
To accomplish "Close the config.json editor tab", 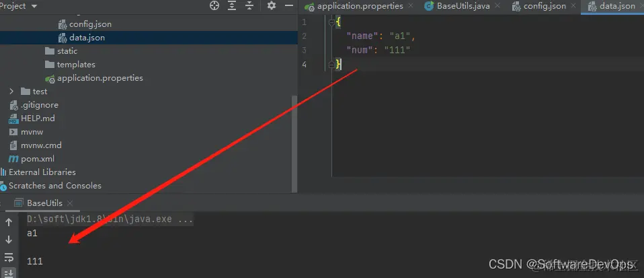I will coord(573,6).
